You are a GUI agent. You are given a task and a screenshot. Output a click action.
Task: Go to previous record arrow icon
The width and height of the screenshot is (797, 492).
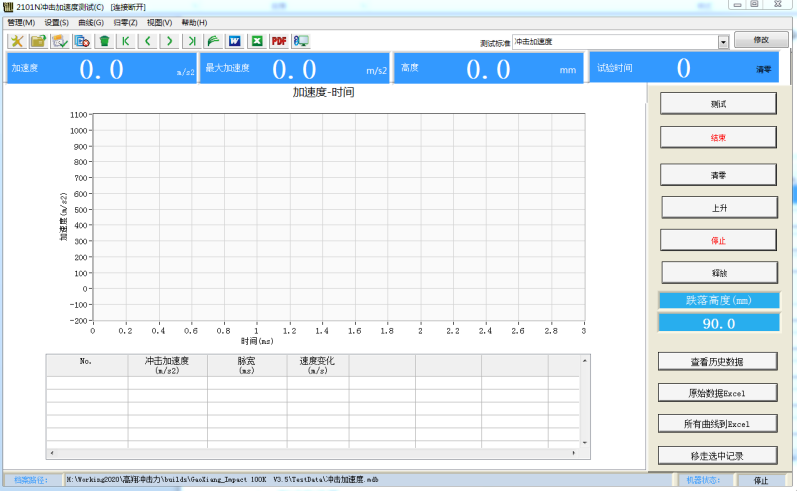tap(147, 41)
